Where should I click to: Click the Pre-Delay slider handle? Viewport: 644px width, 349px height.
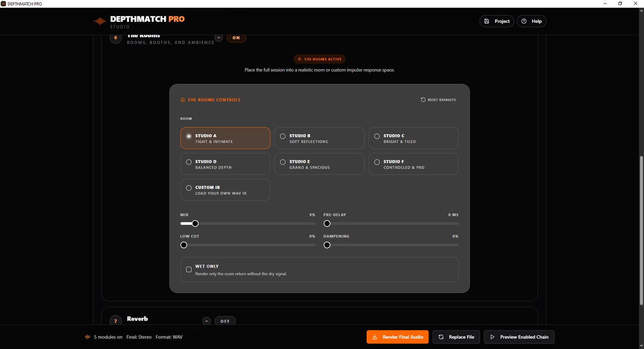click(327, 223)
